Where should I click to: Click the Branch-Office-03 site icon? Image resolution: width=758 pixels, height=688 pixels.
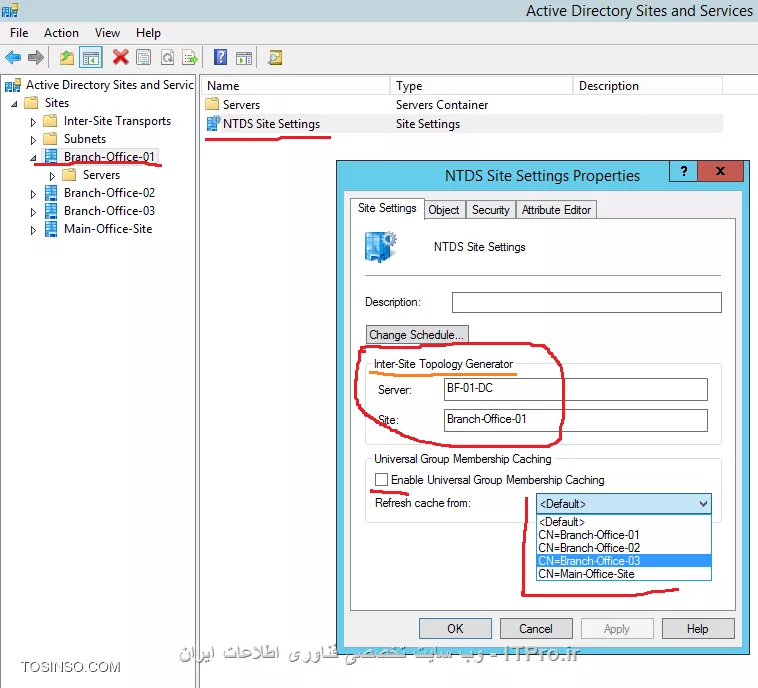tap(51, 211)
